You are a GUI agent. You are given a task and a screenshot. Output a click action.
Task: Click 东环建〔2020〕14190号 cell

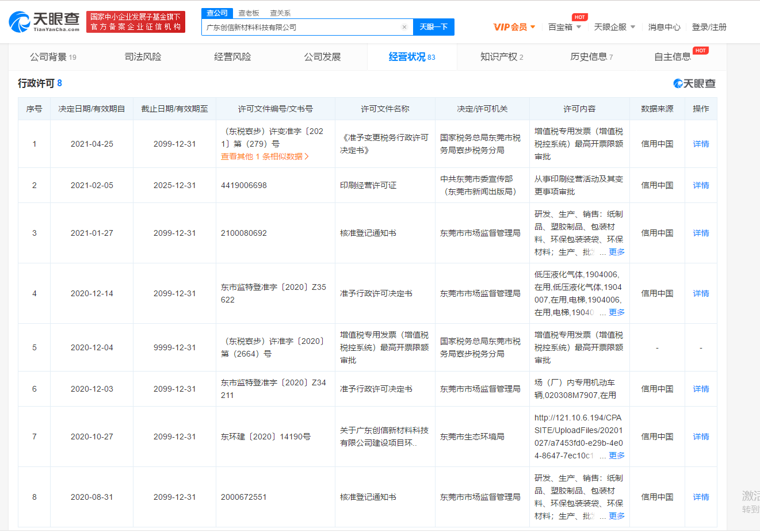[x=266, y=437]
